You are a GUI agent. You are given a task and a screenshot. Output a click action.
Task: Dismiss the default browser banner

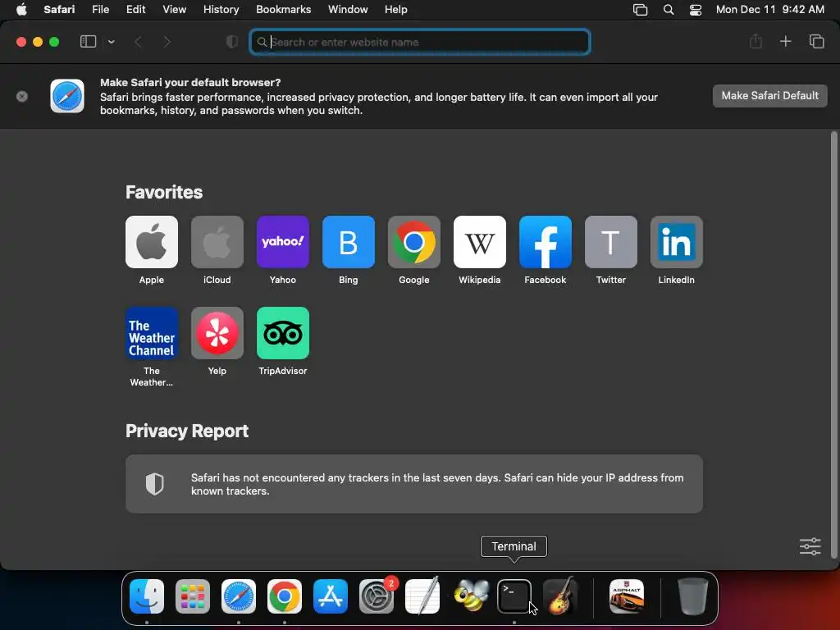coord(22,97)
